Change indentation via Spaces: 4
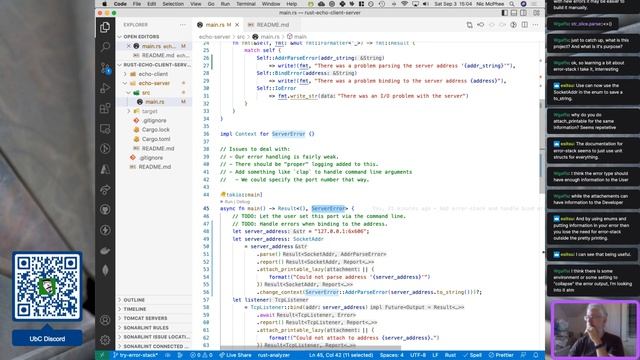The image size is (640, 360). pos(391,355)
